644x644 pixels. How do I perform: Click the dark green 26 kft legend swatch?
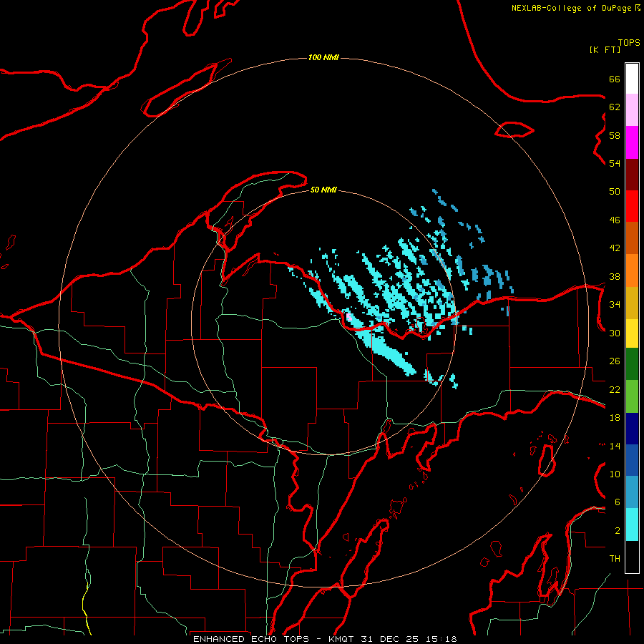point(632,364)
